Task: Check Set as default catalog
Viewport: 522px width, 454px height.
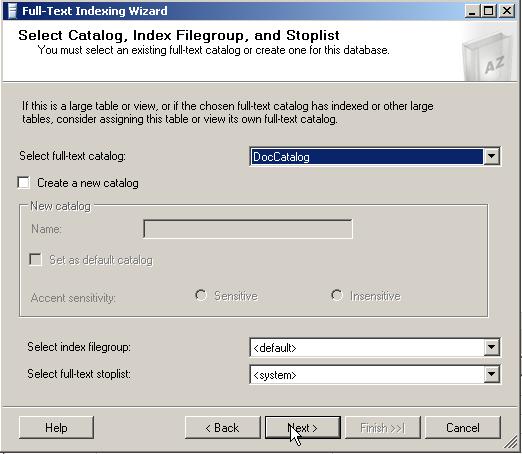Action: tap(36, 260)
